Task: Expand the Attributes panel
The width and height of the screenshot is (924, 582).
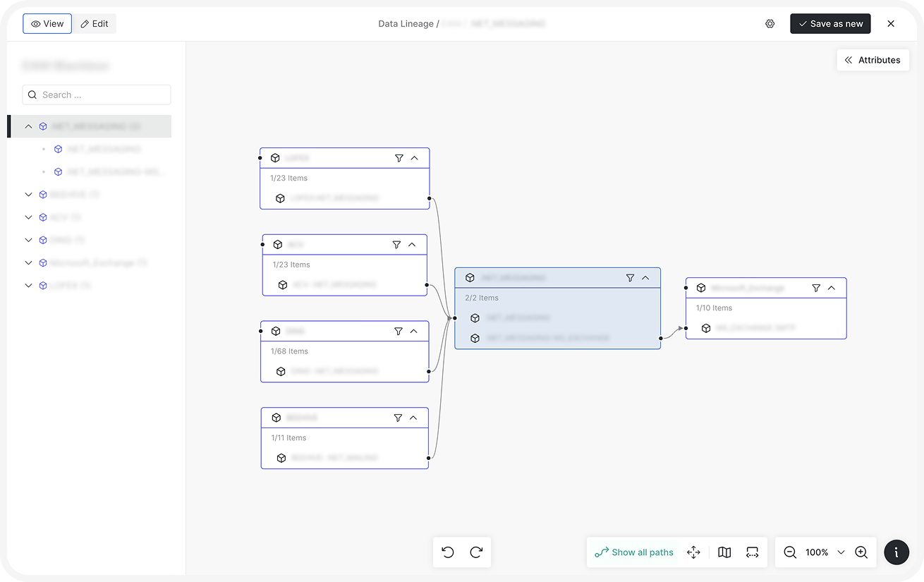Action: pyautogui.click(x=873, y=60)
